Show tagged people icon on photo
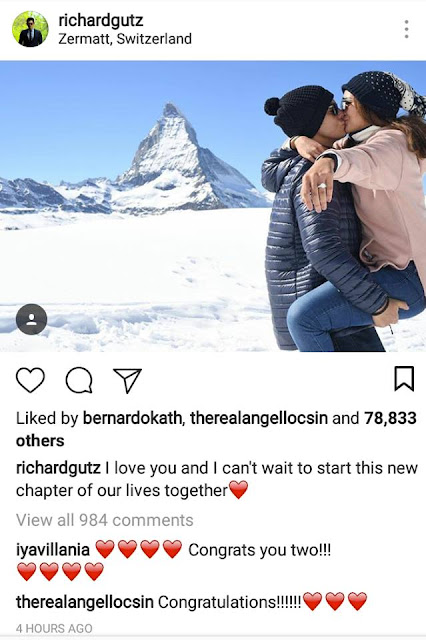This screenshot has height=640, width=426. [x=31, y=319]
